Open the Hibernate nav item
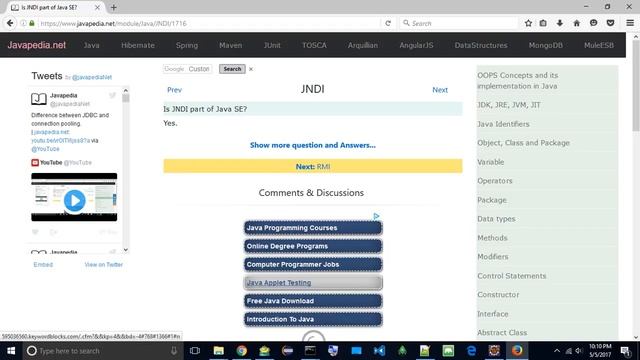This screenshot has height=360, width=640. pyautogui.click(x=138, y=45)
